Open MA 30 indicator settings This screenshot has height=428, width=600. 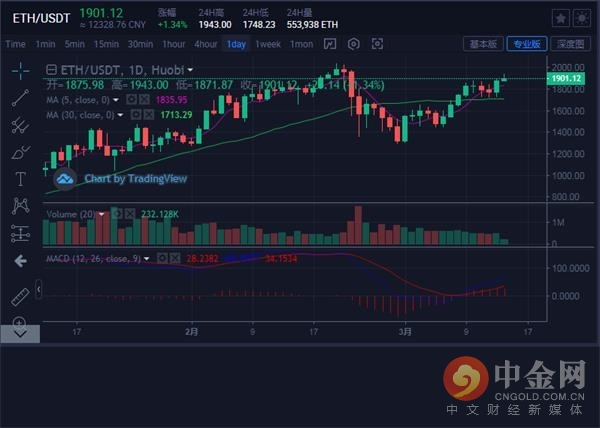tap(136, 114)
